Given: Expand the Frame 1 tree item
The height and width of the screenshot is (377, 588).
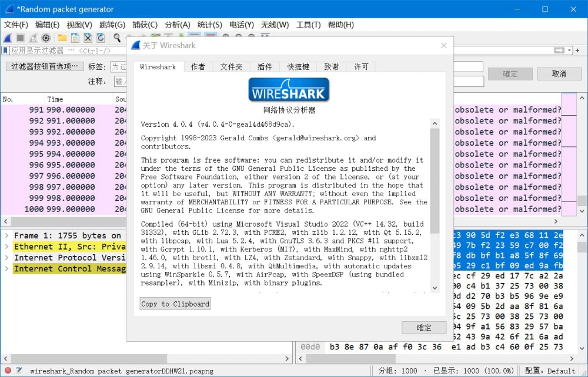Looking at the screenshot, I should click(x=6, y=235).
